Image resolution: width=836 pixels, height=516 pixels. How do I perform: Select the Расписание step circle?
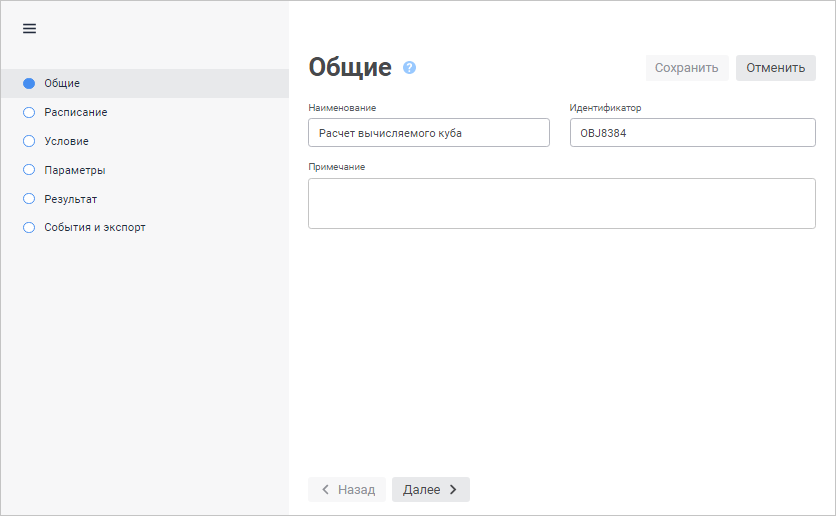[x=29, y=112]
